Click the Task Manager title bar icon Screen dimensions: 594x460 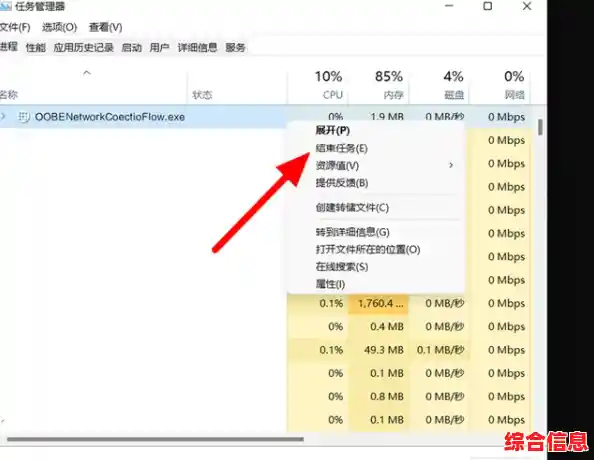pyautogui.click(x=5, y=6)
